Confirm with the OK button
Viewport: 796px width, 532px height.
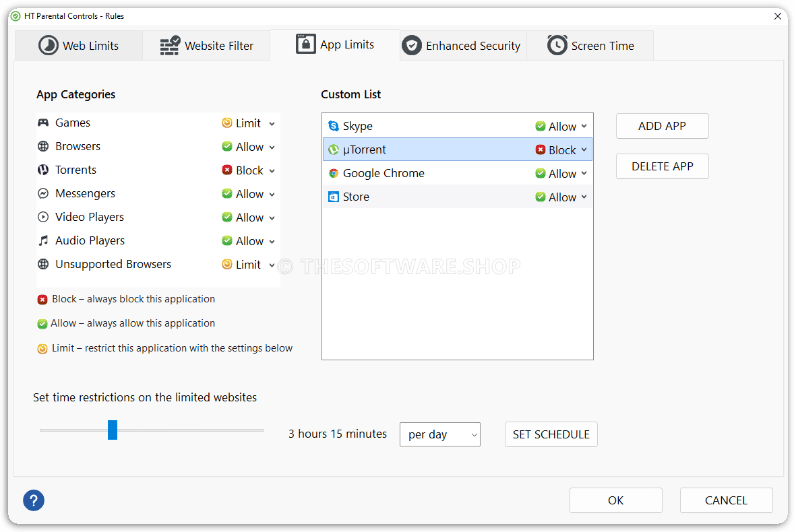[616, 500]
